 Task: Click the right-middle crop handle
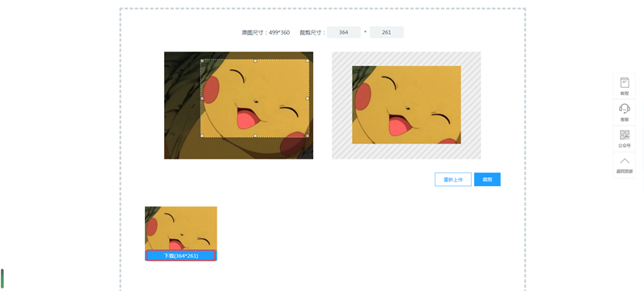[x=308, y=98]
